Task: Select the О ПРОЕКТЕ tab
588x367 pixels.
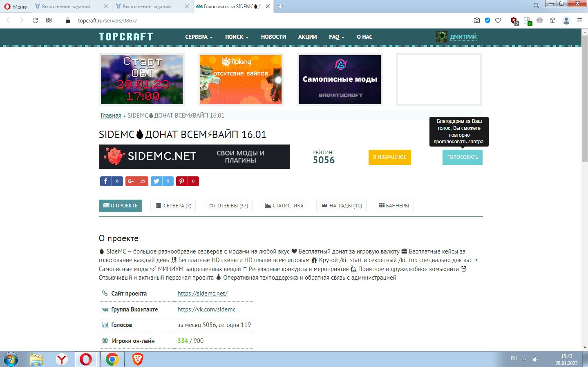Action: 121,206
